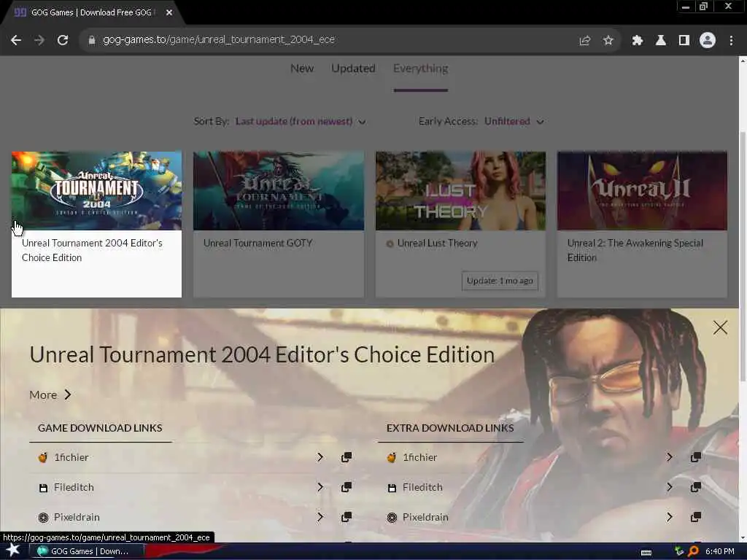The height and width of the screenshot is (560, 747).
Task: Switch to the New tab
Action: click(302, 69)
